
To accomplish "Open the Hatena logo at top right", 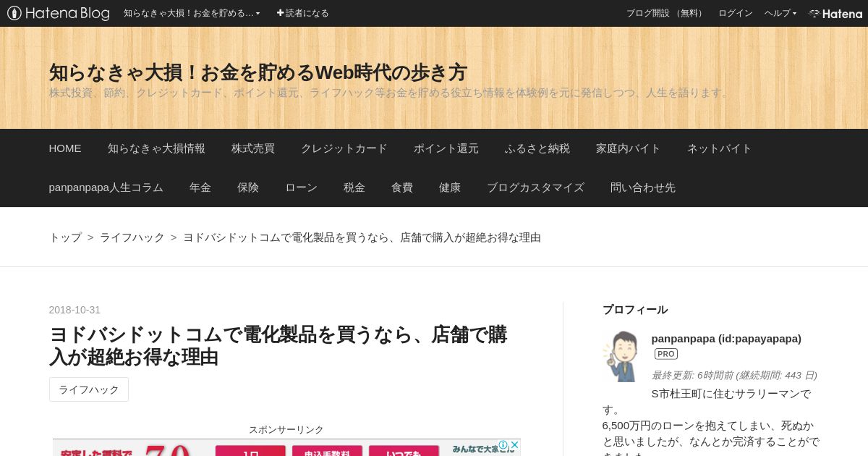I will tap(835, 13).
